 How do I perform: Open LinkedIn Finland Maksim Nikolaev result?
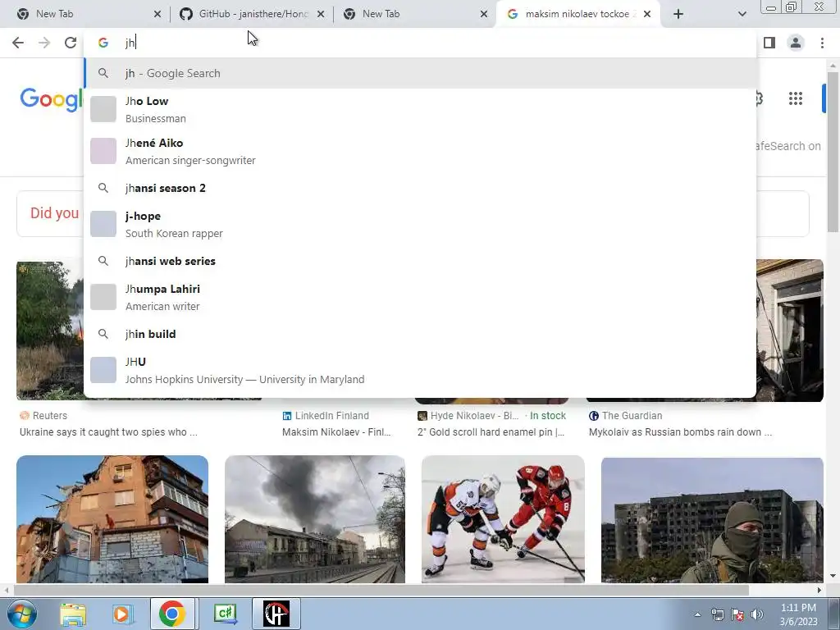[336, 432]
